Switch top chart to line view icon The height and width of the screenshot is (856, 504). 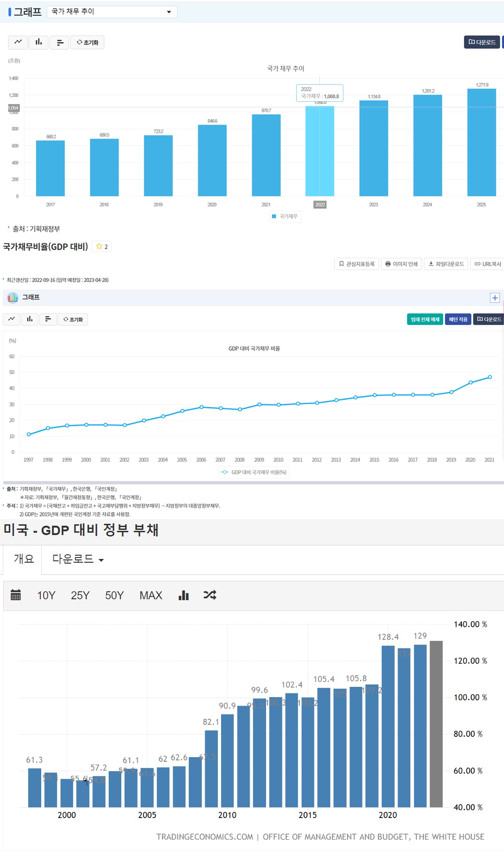(18, 42)
